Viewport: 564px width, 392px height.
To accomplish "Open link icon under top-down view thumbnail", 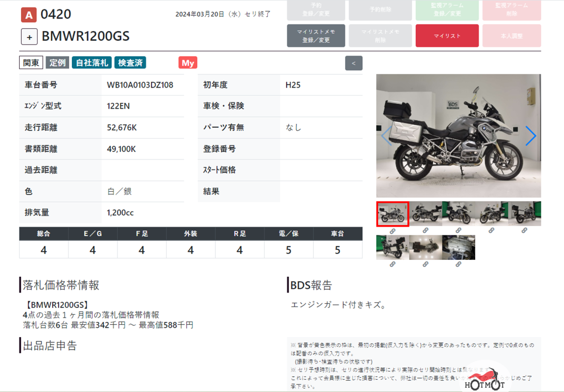I will click(x=425, y=264).
